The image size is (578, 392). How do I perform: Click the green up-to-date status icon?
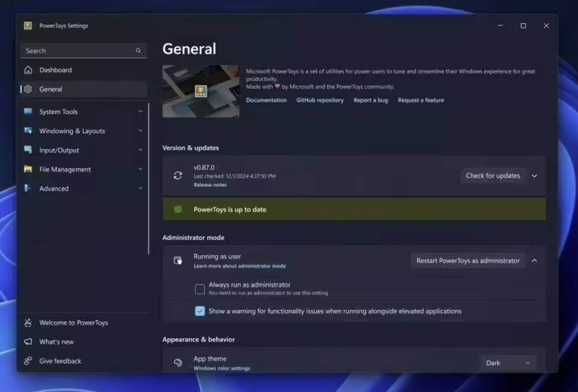(178, 209)
